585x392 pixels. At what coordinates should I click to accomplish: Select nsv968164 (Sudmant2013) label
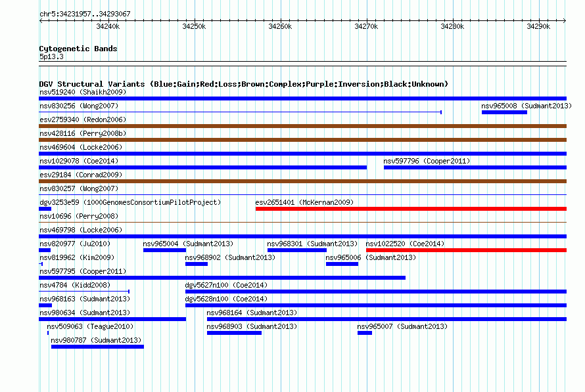click(x=252, y=313)
